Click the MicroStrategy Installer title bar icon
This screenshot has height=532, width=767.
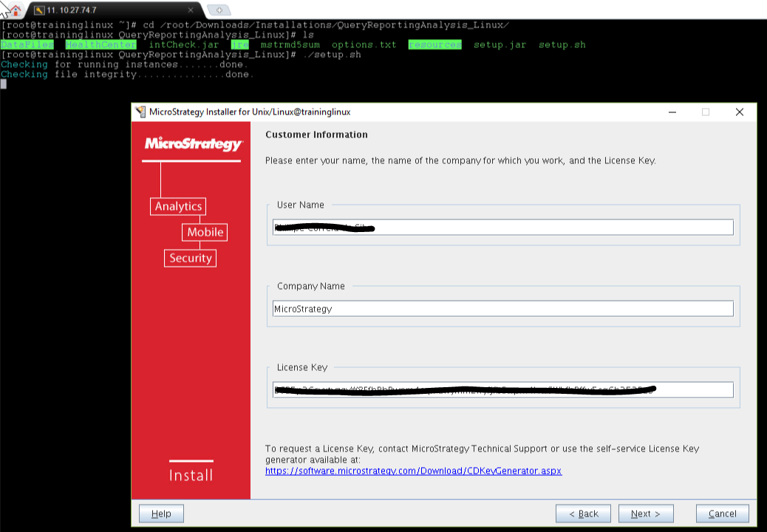point(140,112)
